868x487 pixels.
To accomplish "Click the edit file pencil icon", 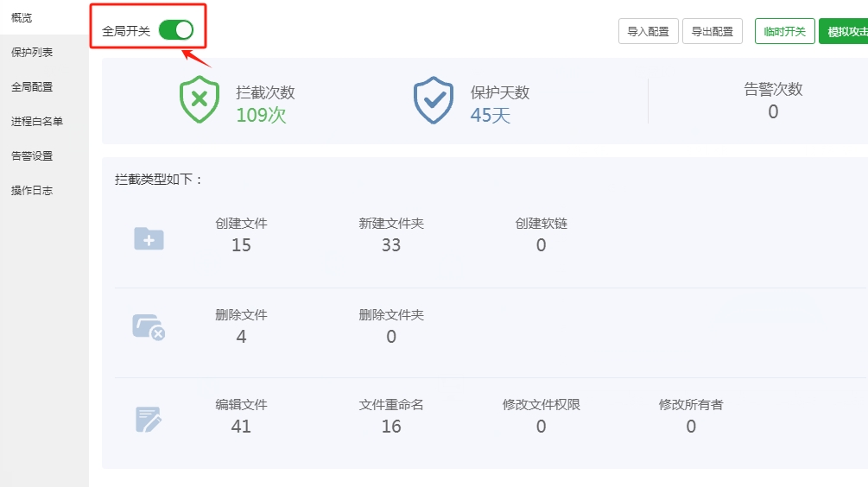I will (149, 420).
